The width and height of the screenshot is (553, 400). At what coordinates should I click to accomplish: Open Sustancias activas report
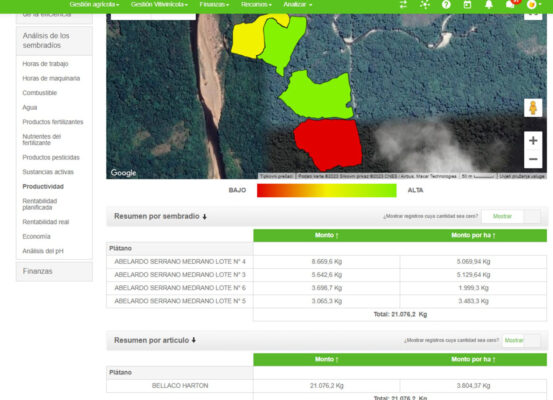click(x=48, y=172)
